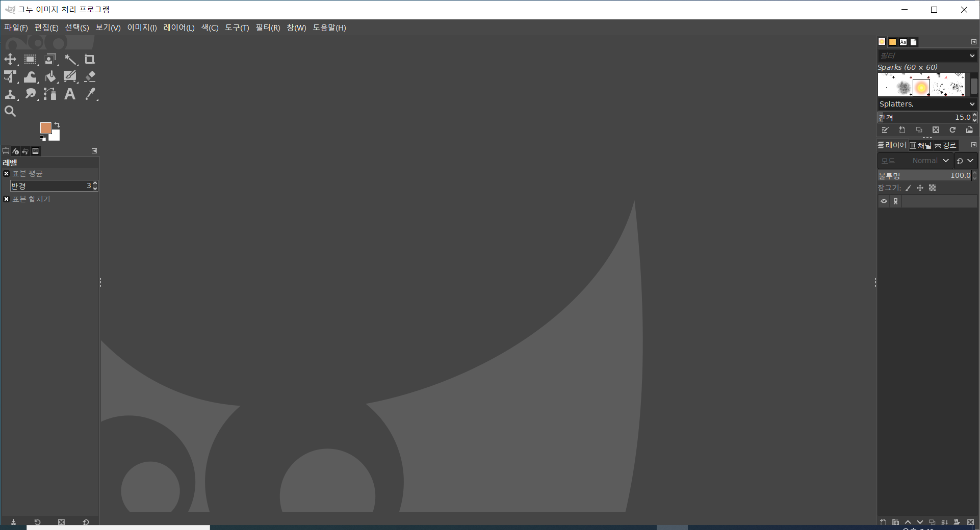Screen dimensions: 980x530
Task: Select the Bucket Fill tool
Action: click(x=50, y=77)
